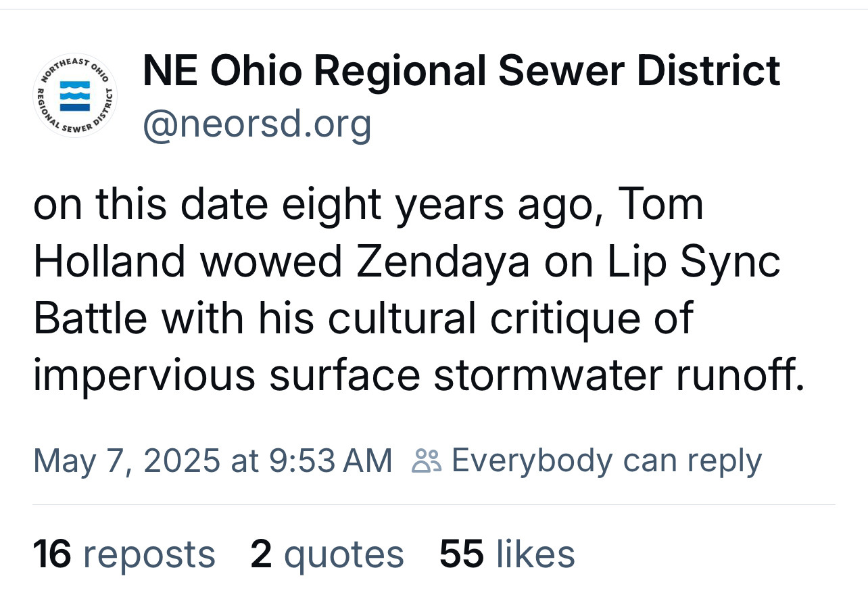This screenshot has height=595, width=868.
Task: Click the word Holland in the post text
Action: 110,262
